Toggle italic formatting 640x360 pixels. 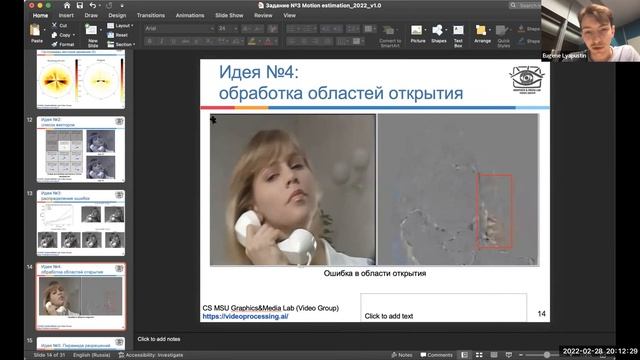pyautogui.click(x=162, y=42)
